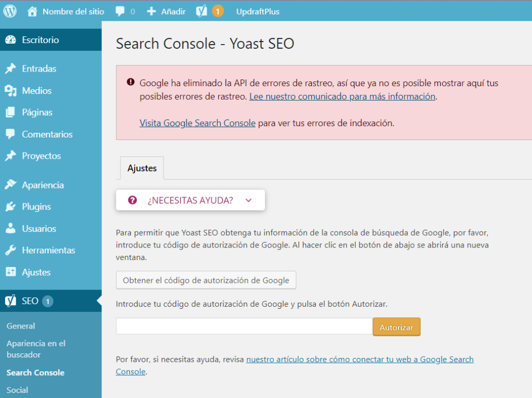This screenshot has height=398, width=532.
Task: Focus the Google authorization code field
Action: tap(244, 326)
